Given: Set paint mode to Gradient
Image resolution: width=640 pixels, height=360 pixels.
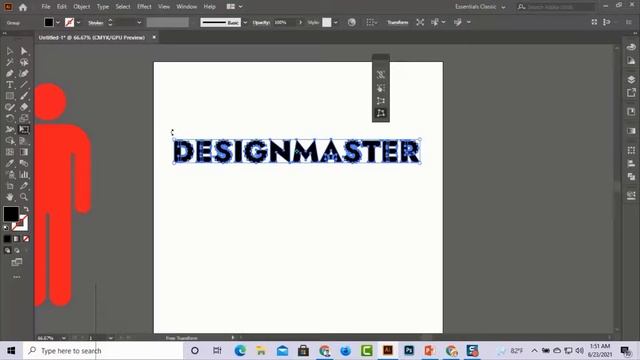Looking at the screenshot, I should pos(16,239).
